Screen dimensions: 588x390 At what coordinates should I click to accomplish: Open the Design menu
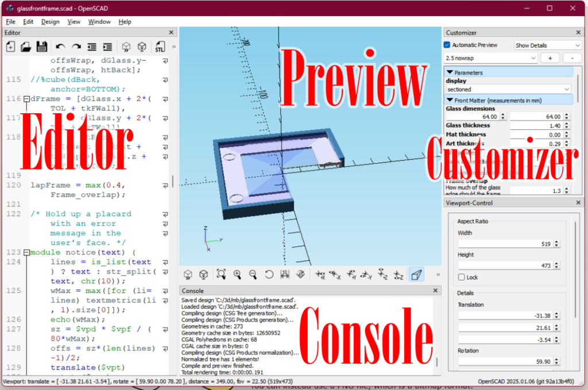[50, 22]
